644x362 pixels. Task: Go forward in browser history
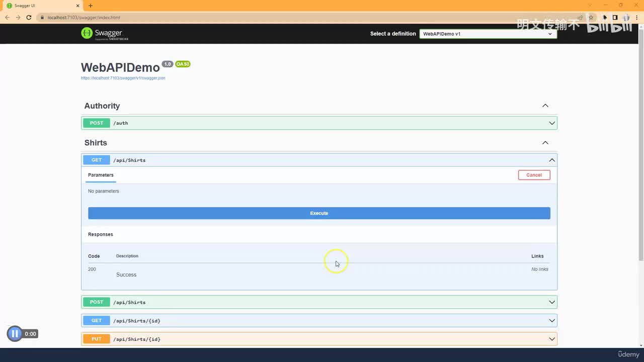click(18, 18)
